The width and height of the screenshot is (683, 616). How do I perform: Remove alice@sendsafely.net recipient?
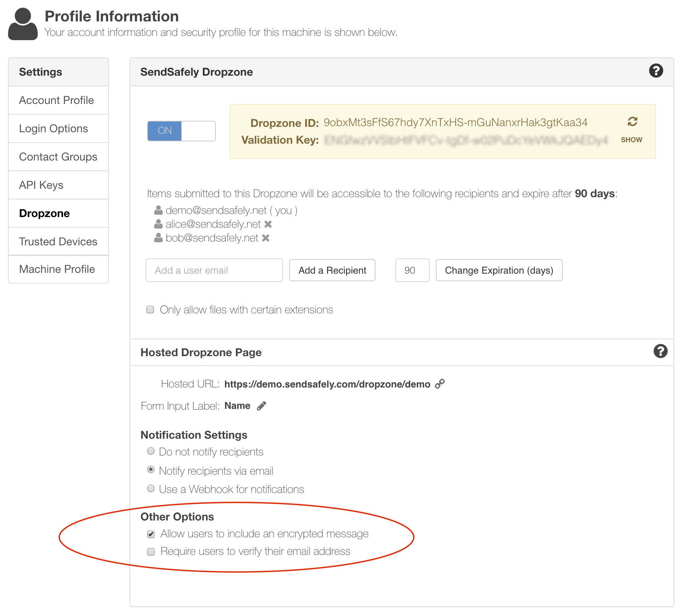point(268,224)
